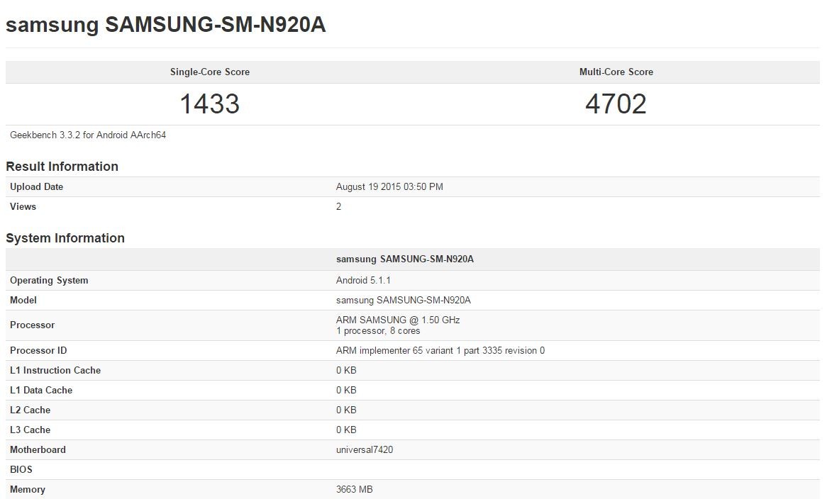This screenshot has width=827, height=504.
Task: Select the L3 Cache label
Action: coord(30,430)
